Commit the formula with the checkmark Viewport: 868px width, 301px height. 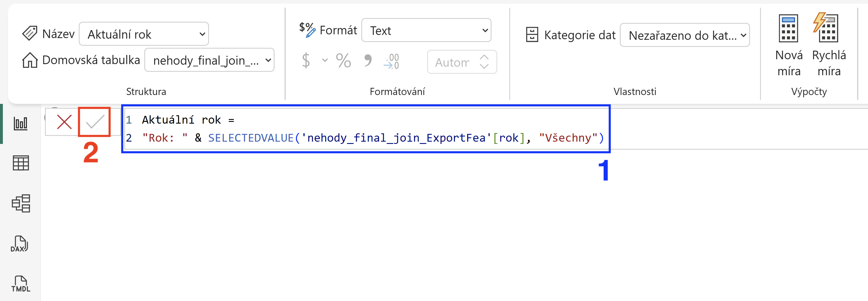(95, 122)
